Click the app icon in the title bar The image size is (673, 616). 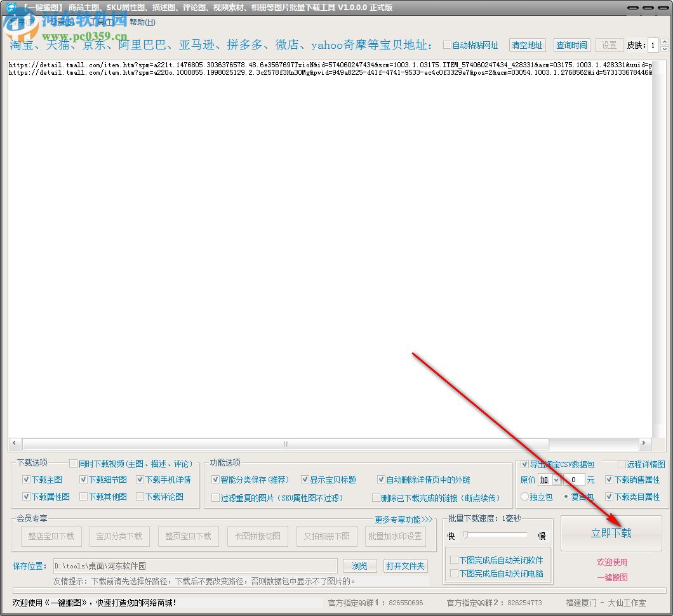coord(11,7)
